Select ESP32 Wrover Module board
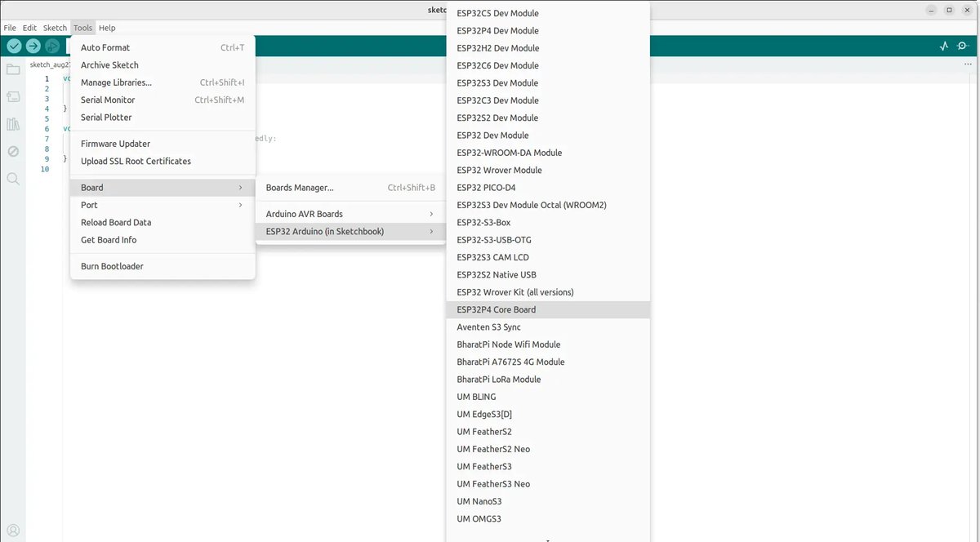Image resolution: width=980 pixels, height=542 pixels. click(x=548, y=170)
